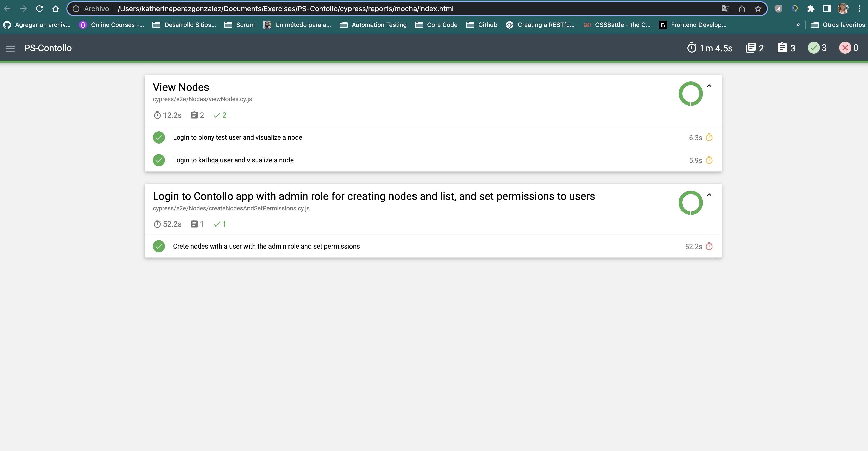Open the navigation drawer menu

point(10,48)
